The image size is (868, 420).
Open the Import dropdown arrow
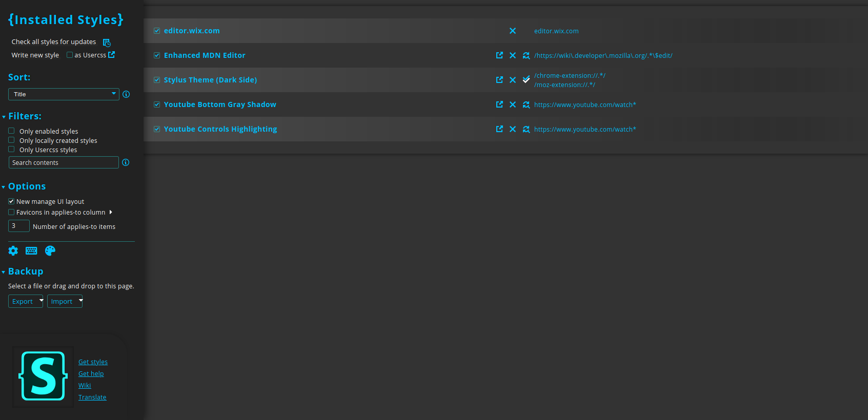pos(80,301)
